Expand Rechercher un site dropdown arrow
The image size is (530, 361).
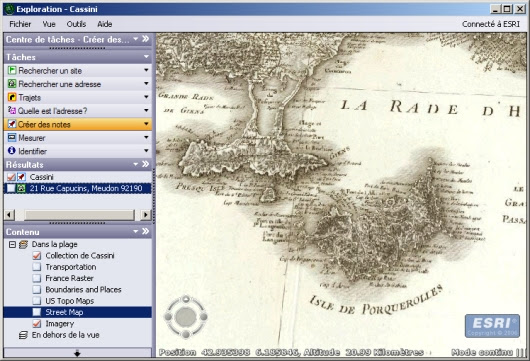146,70
